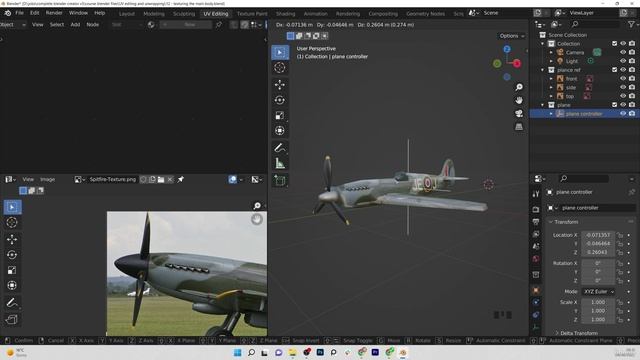The image size is (640, 360).
Task: Toggle visibility of the front reference image
Action: click(x=623, y=78)
